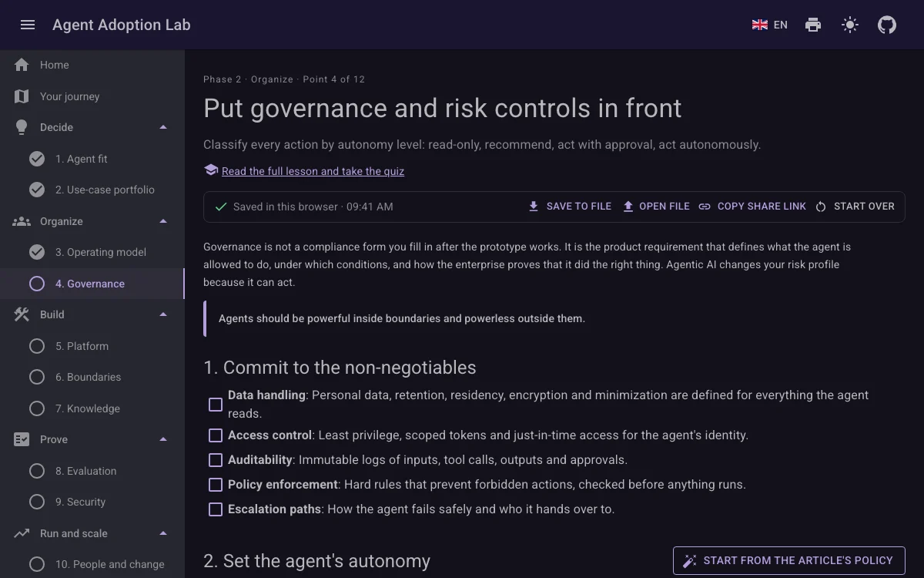Open the EN language selector
Viewport: 924px width, 578px height.
[x=770, y=25]
